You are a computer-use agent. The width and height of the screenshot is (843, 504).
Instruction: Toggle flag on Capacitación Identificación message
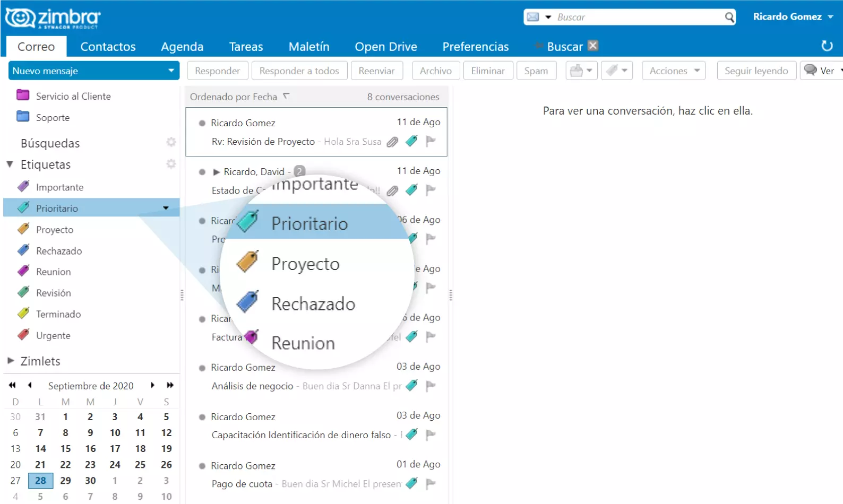(431, 435)
